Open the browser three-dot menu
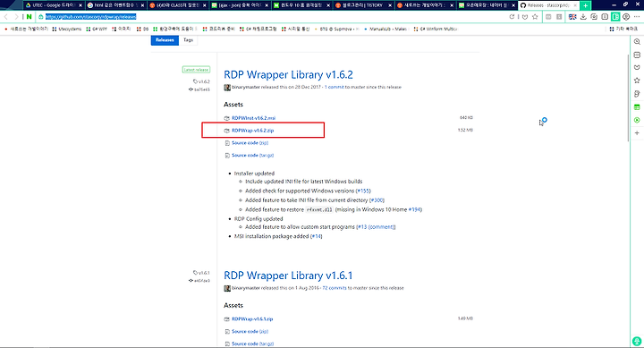644x348 pixels. (x=637, y=17)
